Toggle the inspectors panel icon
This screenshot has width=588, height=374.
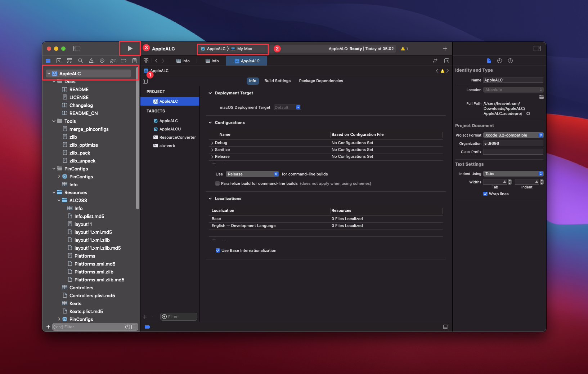537,48
